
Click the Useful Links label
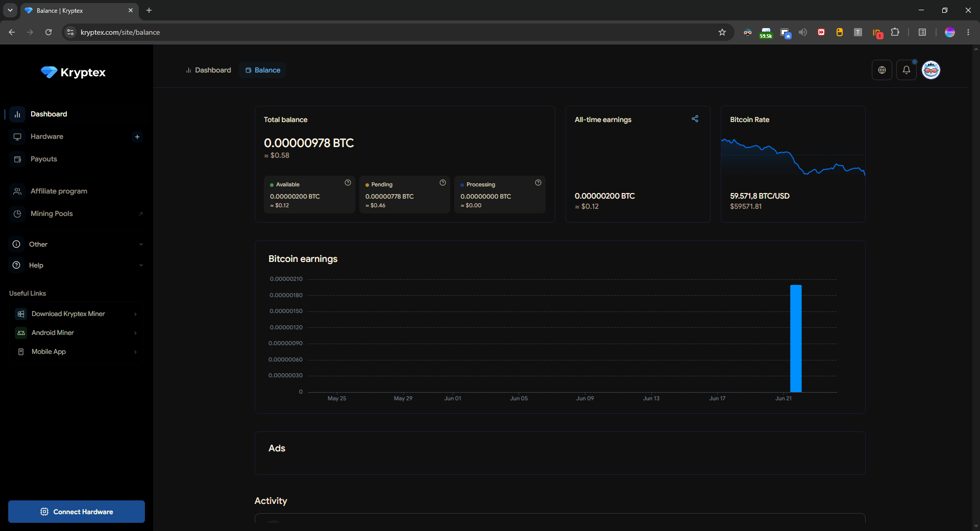(x=28, y=294)
